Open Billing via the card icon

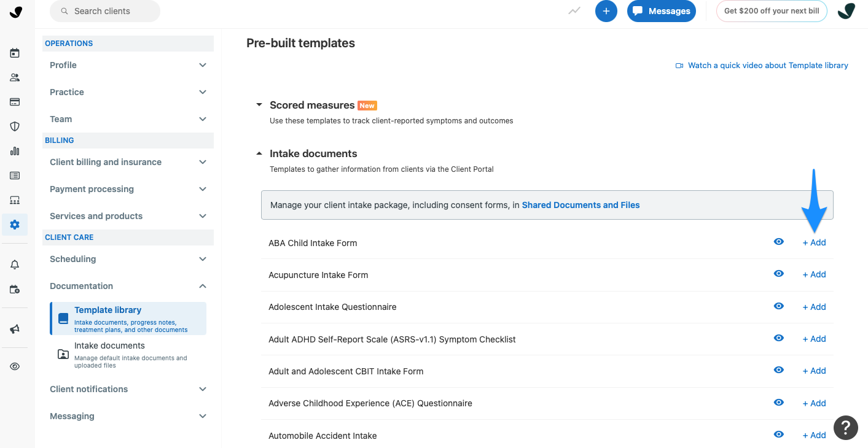pos(15,102)
